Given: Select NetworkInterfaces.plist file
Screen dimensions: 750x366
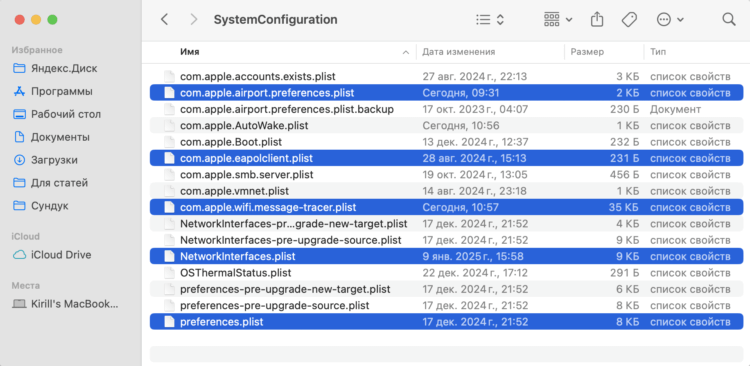Looking at the screenshot, I should coord(446,256).
